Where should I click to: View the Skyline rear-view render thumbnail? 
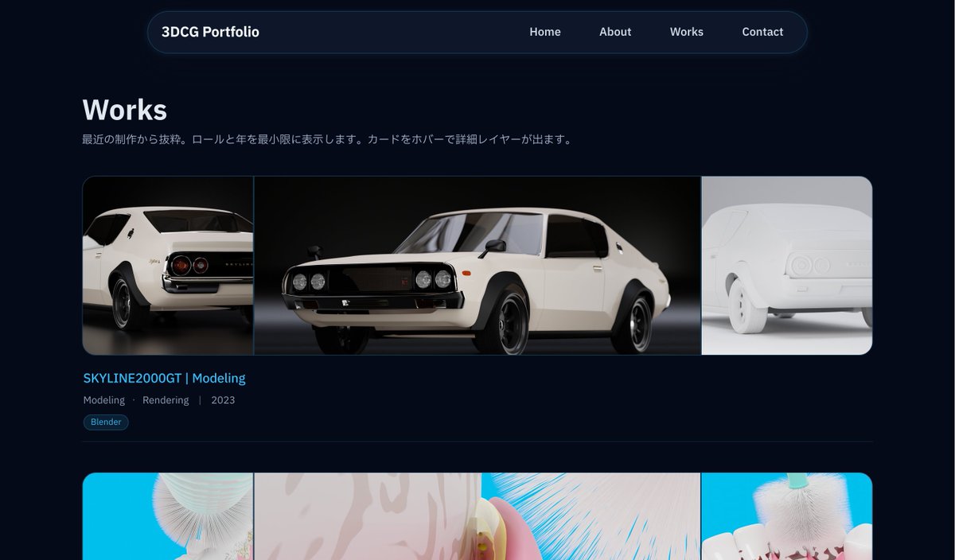click(x=168, y=266)
